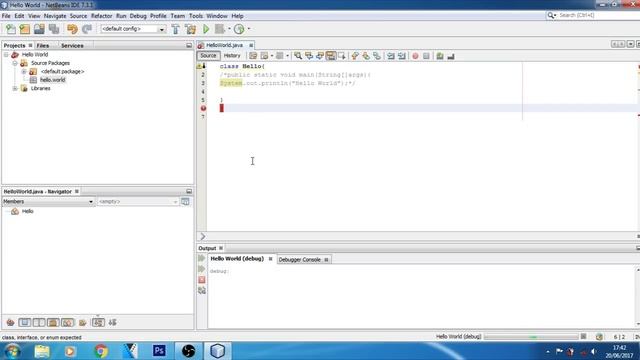The height and width of the screenshot is (360, 640).
Task: Click the debug progress bar in status bar
Action: point(531,337)
